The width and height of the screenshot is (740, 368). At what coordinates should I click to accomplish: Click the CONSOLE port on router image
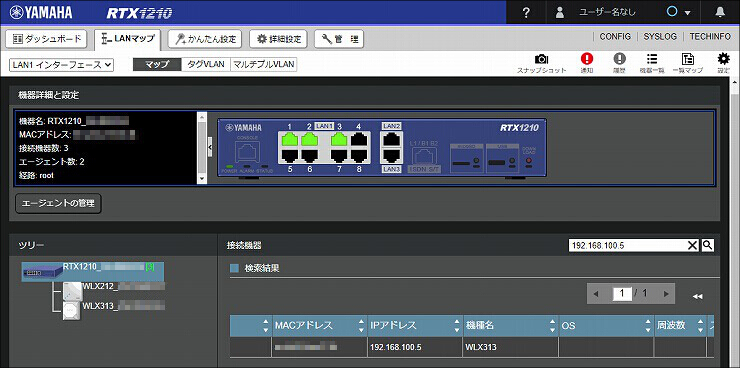tap(248, 151)
